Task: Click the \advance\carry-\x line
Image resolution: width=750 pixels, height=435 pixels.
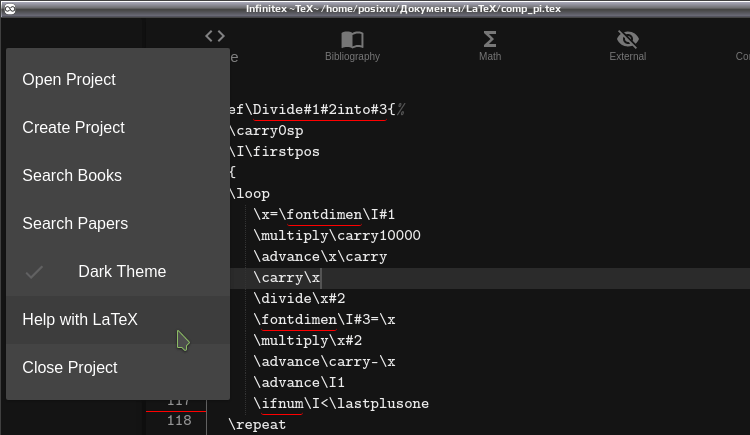Action: pyautogui.click(x=324, y=362)
